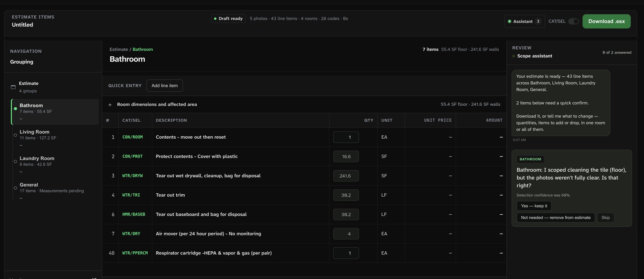Click description Tear out baseboard and bag
This screenshot has height=279, width=644.
(201, 214)
